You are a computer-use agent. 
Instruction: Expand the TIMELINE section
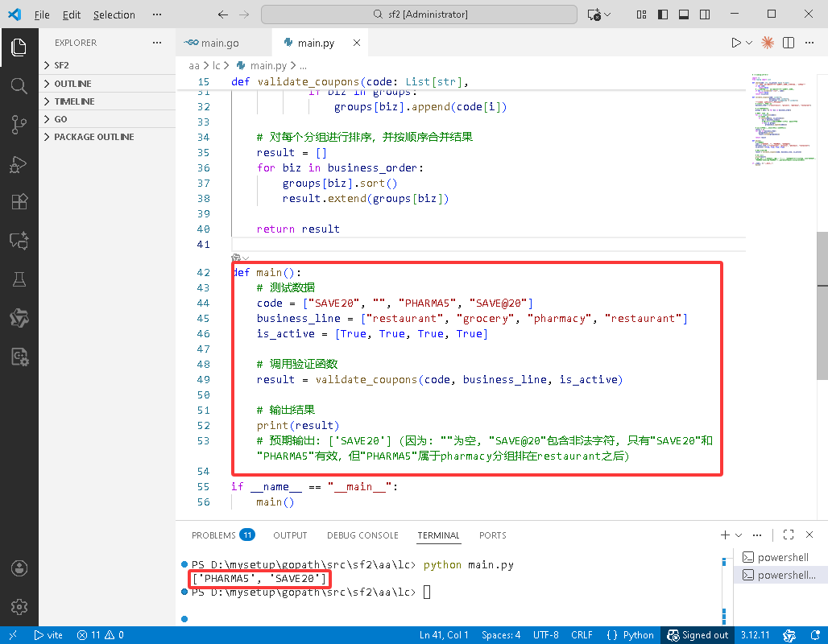pyautogui.click(x=107, y=101)
